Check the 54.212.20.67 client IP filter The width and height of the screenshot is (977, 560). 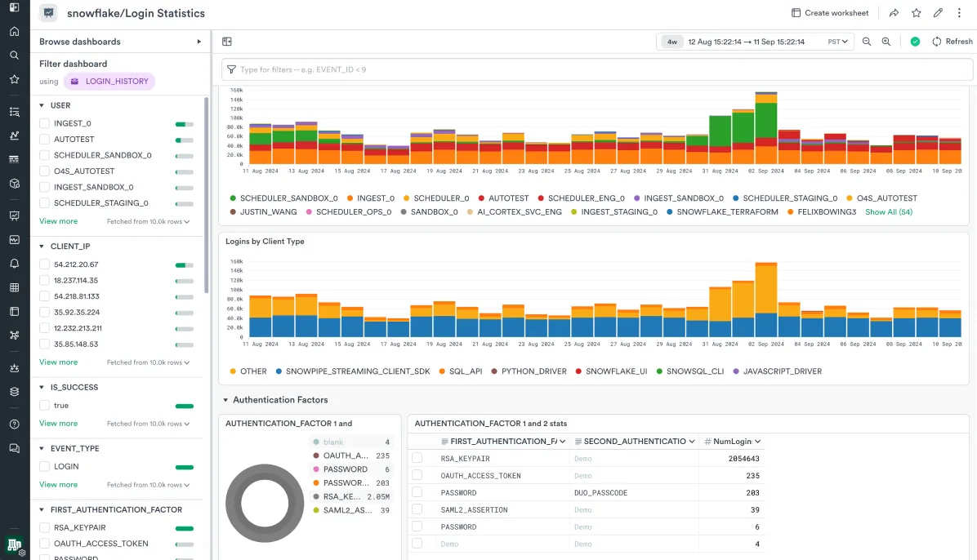coord(44,264)
